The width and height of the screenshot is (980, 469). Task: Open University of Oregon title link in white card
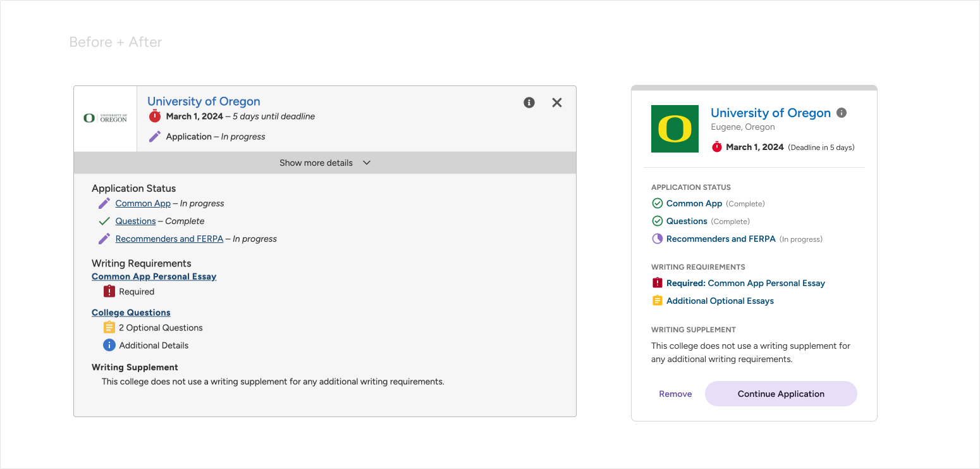771,113
